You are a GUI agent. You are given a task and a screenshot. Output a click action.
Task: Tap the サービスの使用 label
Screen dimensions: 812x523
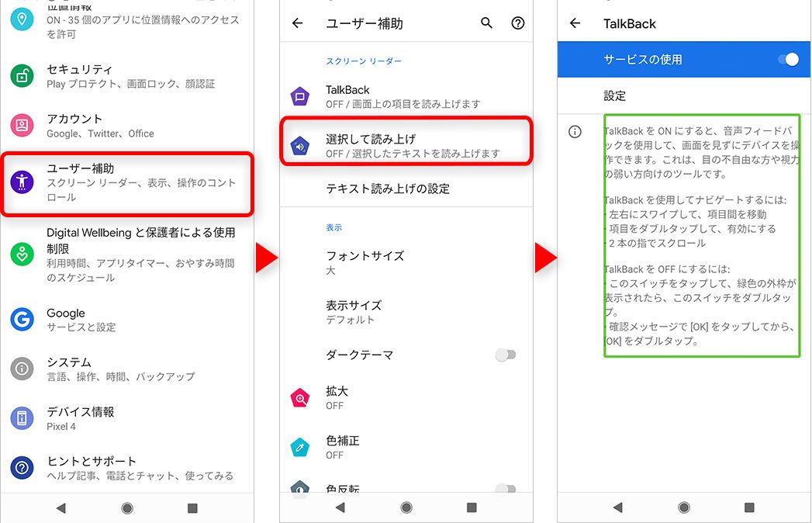(x=643, y=60)
